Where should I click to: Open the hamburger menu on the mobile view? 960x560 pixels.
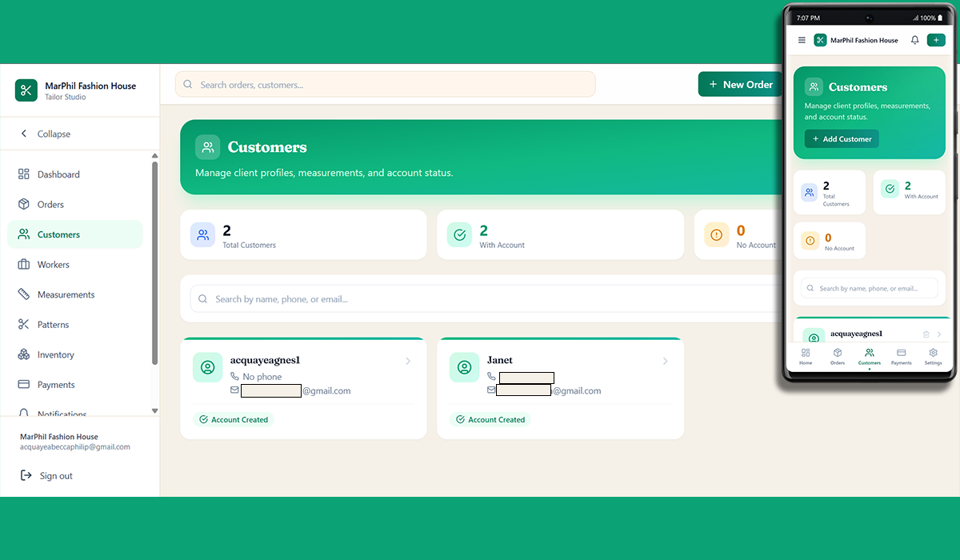click(800, 39)
